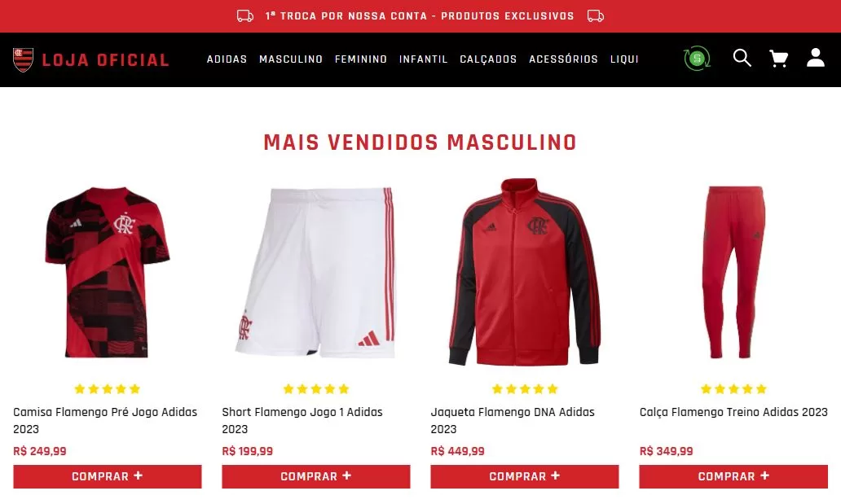Open the search magnifier icon
This screenshot has width=841, height=504.
coord(742,58)
